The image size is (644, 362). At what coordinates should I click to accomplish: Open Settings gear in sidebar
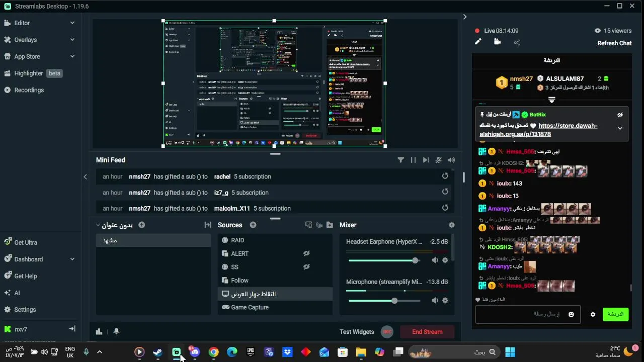click(x=25, y=310)
